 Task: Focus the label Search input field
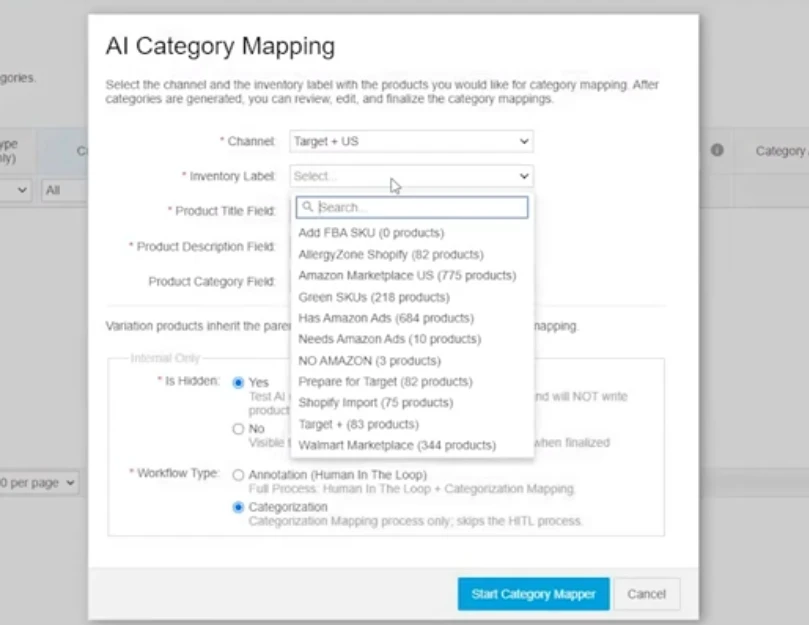click(x=420, y=207)
